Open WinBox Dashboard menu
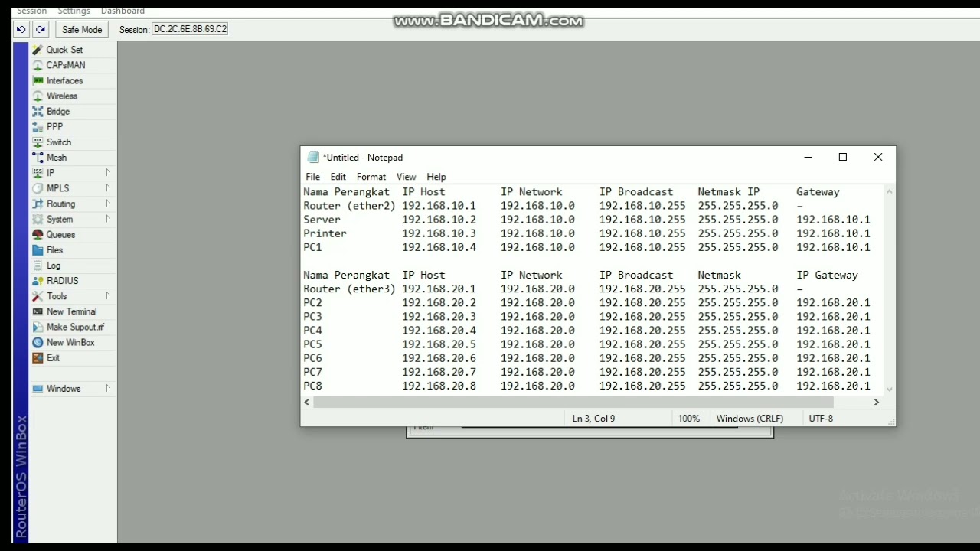The image size is (980, 551). 122,11
